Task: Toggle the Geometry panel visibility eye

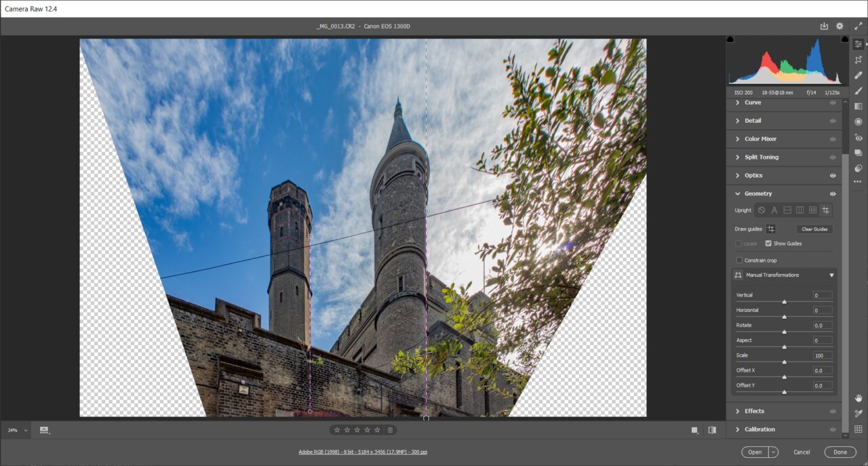Action: click(833, 193)
